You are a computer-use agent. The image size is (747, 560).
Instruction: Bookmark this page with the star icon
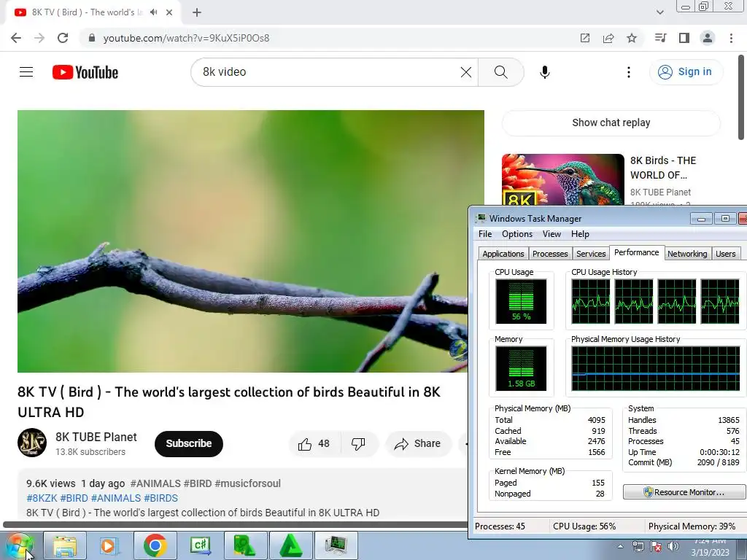pos(632,38)
